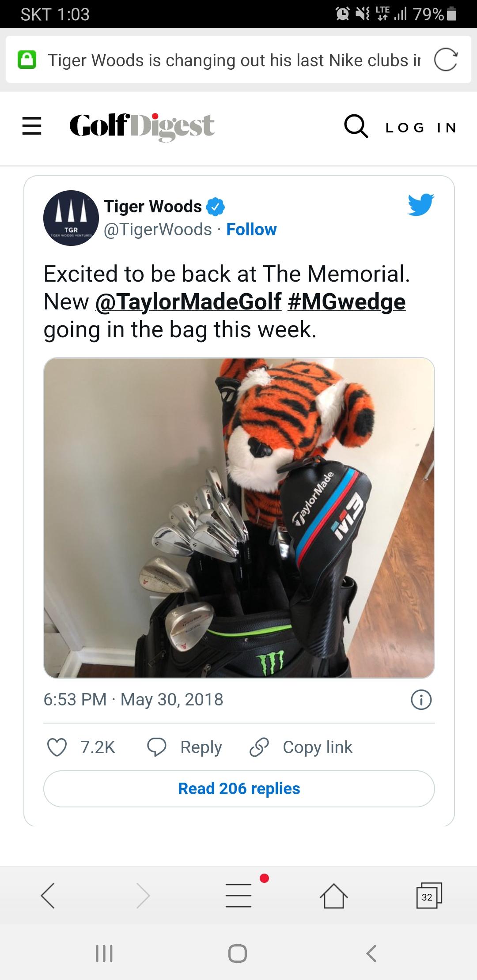
Task: Open the 32 tabs switcher
Action: coord(428,896)
